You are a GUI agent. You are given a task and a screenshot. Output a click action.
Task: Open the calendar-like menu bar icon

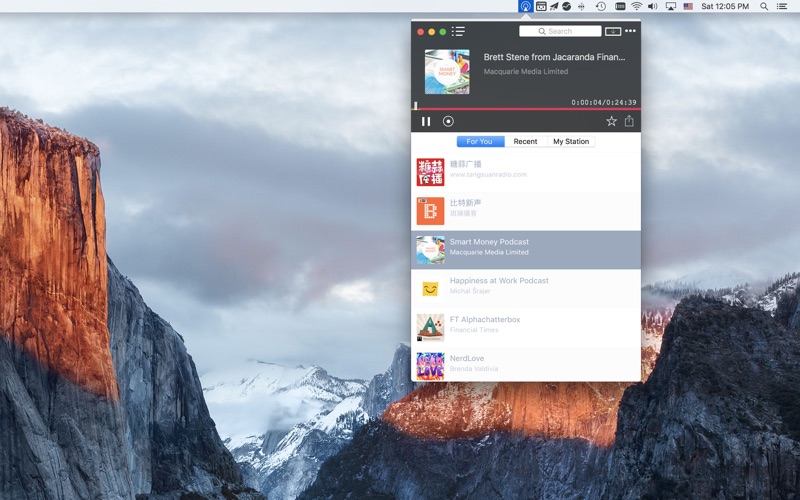(x=541, y=6)
